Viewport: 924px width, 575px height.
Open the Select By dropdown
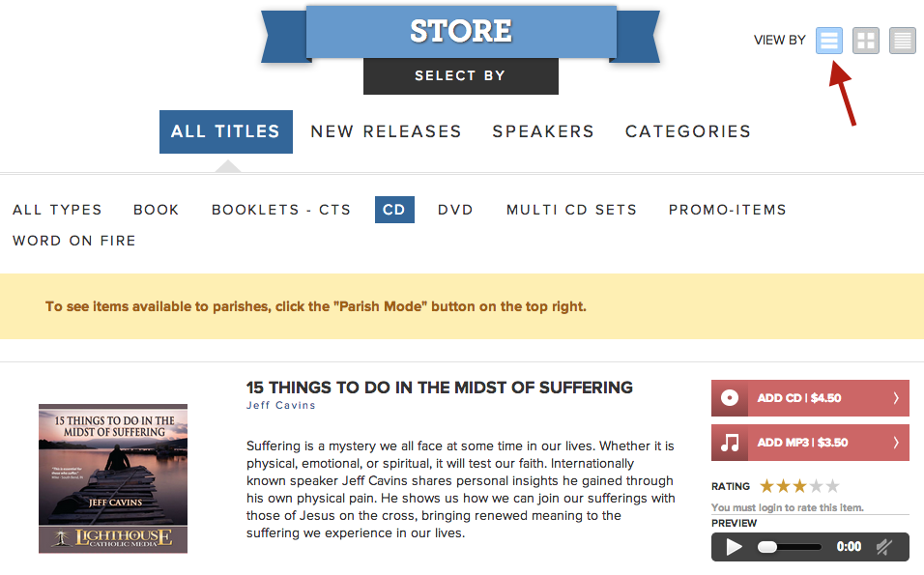click(x=460, y=75)
